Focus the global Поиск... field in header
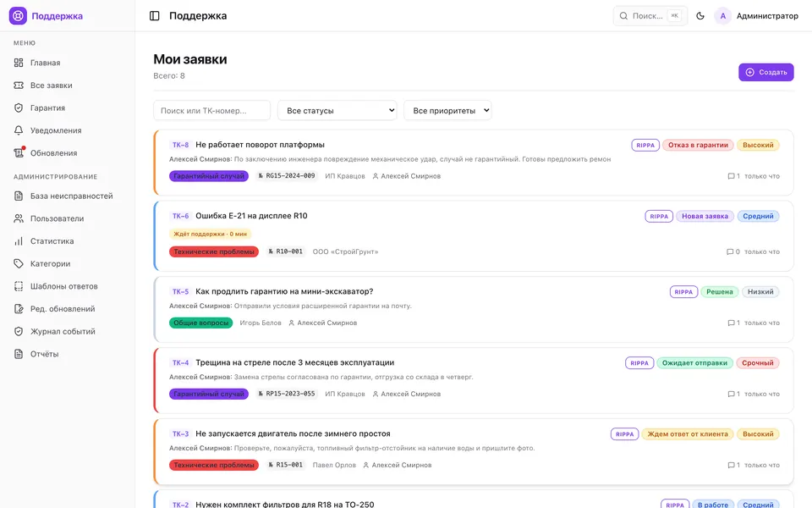 tap(650, 15)
